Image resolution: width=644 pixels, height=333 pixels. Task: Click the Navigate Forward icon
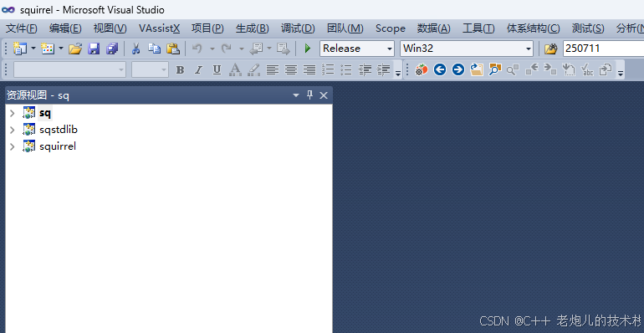point(284,49)
